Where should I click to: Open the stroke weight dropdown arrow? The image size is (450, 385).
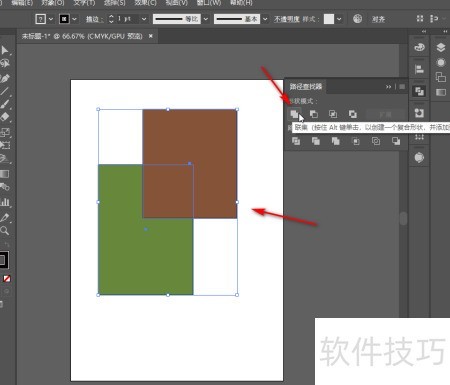point(144,19)
